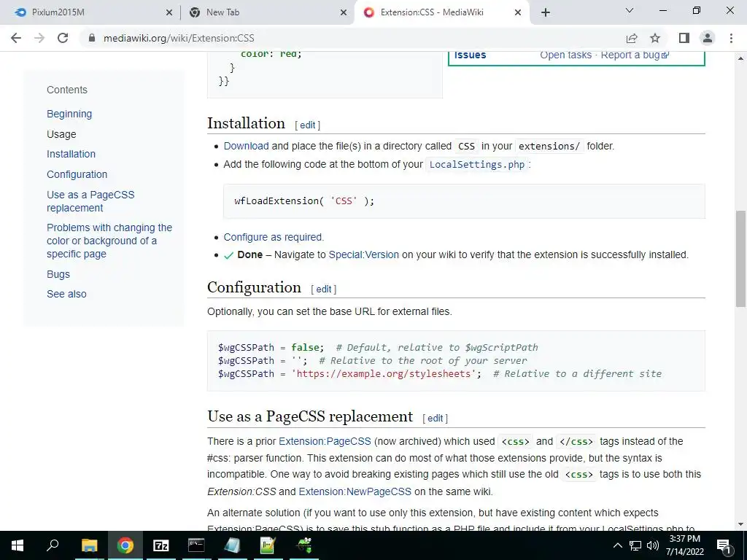747x560 pixels.
Task: Open 'Problems with changing the color' contents link
Action: tap(109, 241)
